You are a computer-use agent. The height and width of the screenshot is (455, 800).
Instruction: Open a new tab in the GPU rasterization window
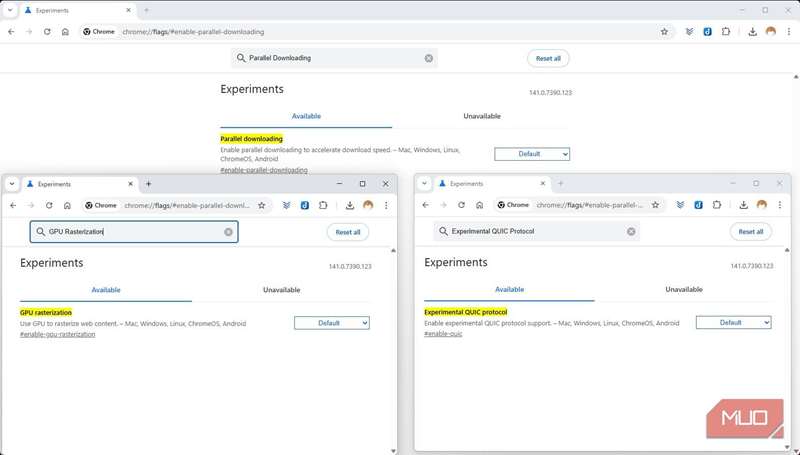pos(149,184)
